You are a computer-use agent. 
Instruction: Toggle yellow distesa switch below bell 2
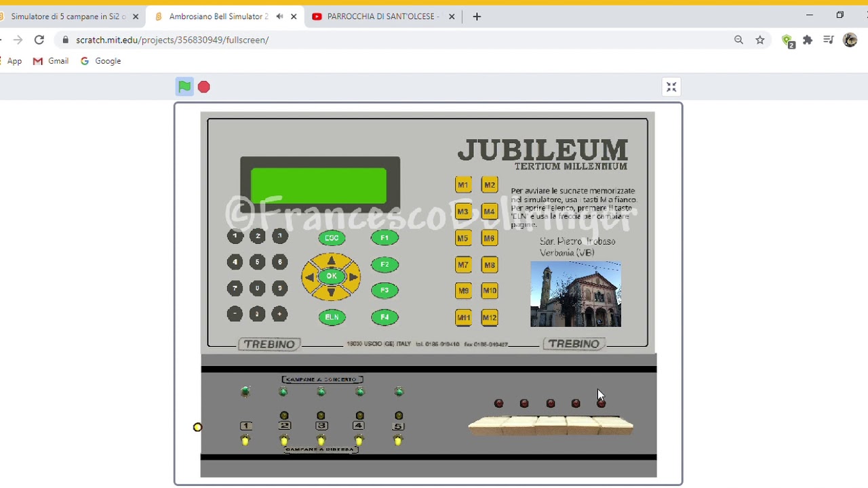point(284,441)
